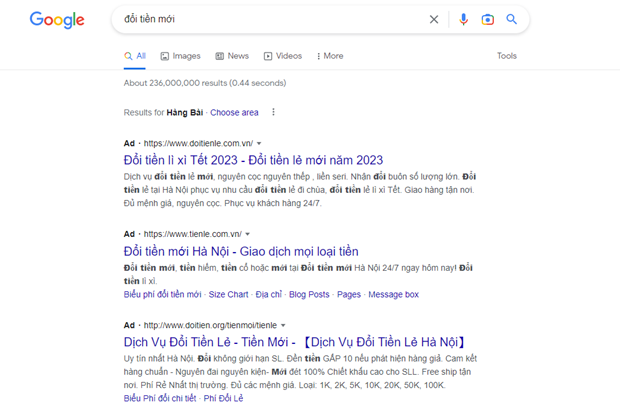Open the 'Blog Posts' sitelink
The height and width of the screenshot is (411, 620).
[x=309, y=294]
